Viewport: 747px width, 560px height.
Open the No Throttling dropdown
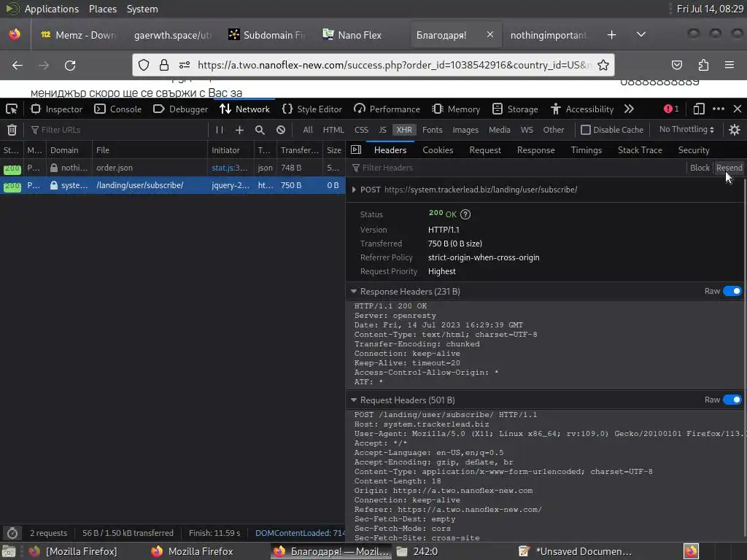686,129
